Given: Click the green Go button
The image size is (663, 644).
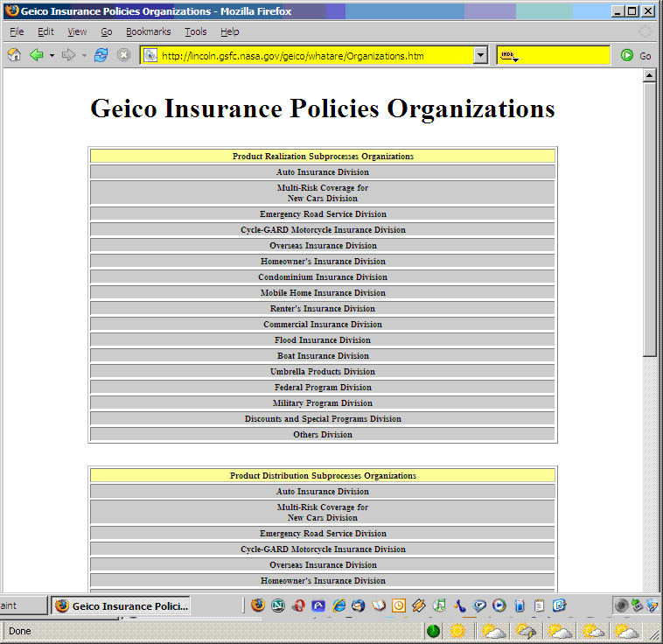Looking at the screenshot, I should pyautogui.click(x=636, y=55).
